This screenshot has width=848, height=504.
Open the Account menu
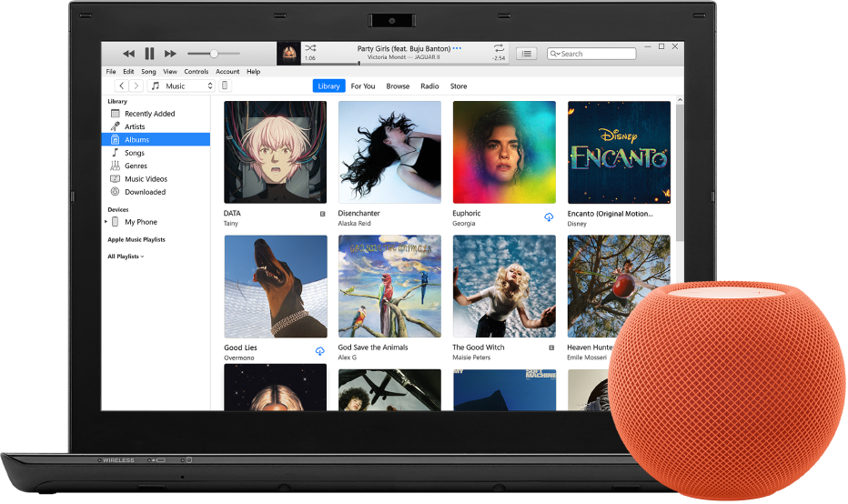tap(227, 71)
